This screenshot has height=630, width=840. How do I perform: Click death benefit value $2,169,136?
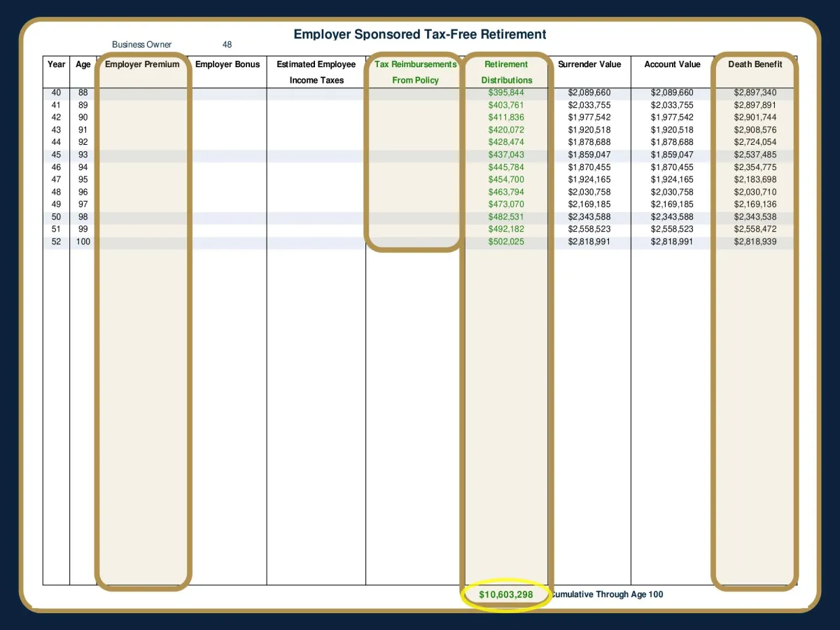click(755, 204)
